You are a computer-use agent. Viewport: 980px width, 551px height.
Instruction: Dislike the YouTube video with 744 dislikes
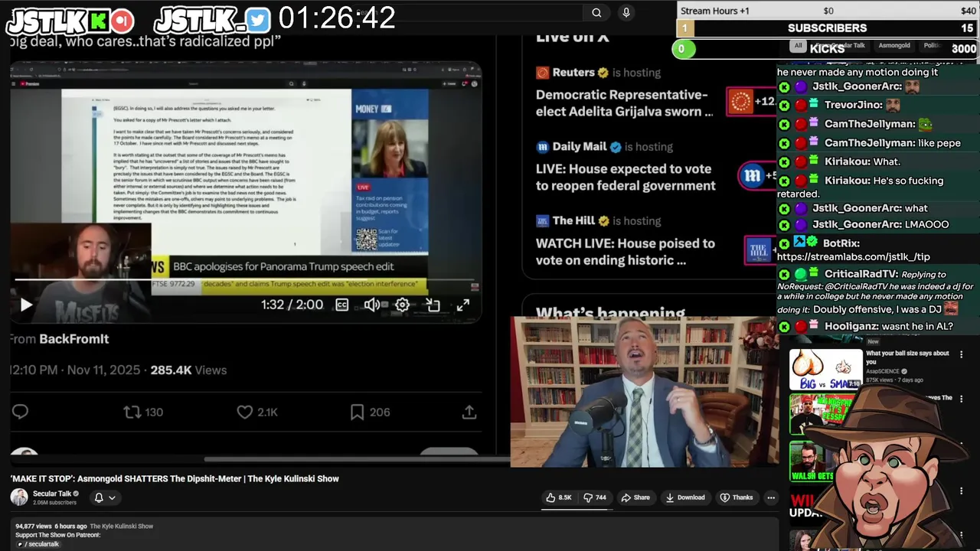(595, 497)
